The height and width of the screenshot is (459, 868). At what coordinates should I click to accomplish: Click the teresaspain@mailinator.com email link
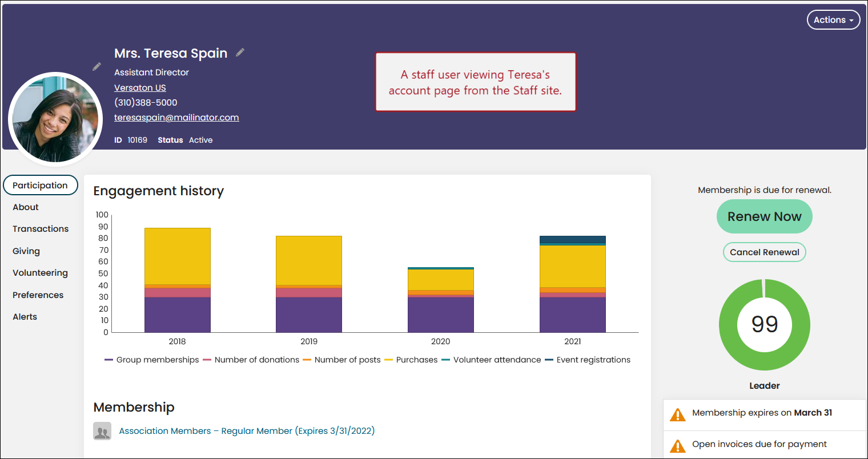coord(176,118)
